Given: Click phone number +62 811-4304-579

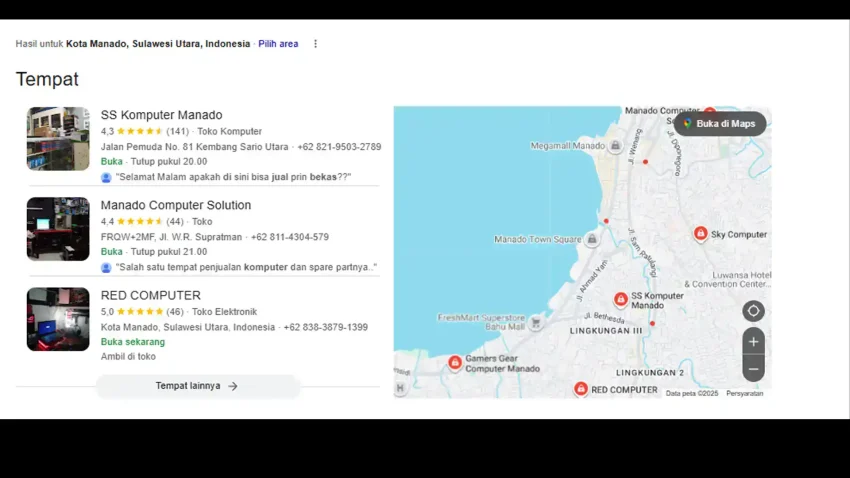Looking at the screenshot, I should click(x=289, y=237).
